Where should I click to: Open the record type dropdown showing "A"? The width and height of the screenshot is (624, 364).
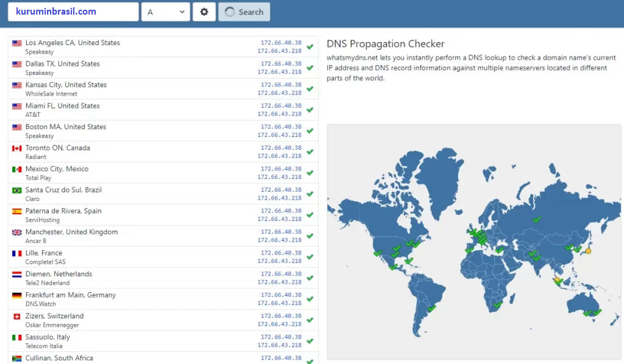pyautogui.click(x=165, y=12)
